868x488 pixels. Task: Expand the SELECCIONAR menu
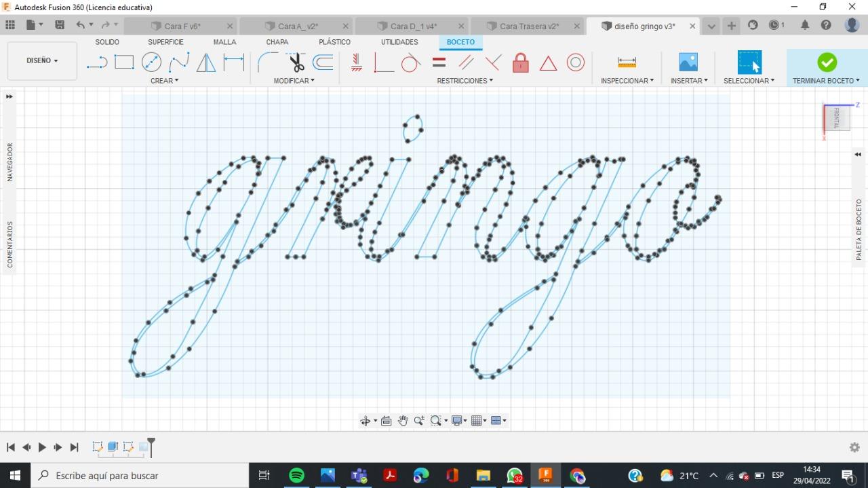(749, 81)
